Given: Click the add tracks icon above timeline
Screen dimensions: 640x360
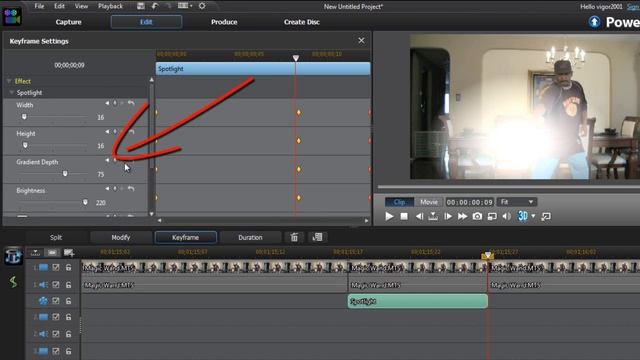Looking at the screenshot, I should [69, 253].
